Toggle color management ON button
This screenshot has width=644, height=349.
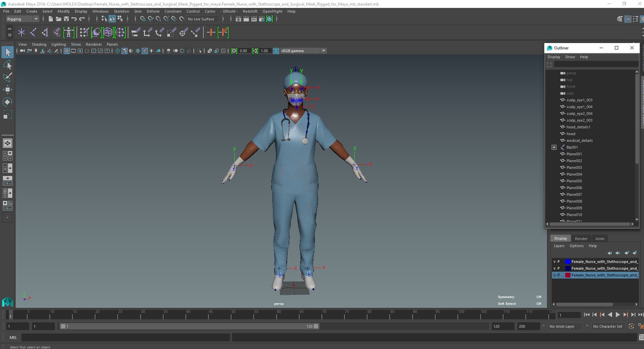click(x=276, y=51)
